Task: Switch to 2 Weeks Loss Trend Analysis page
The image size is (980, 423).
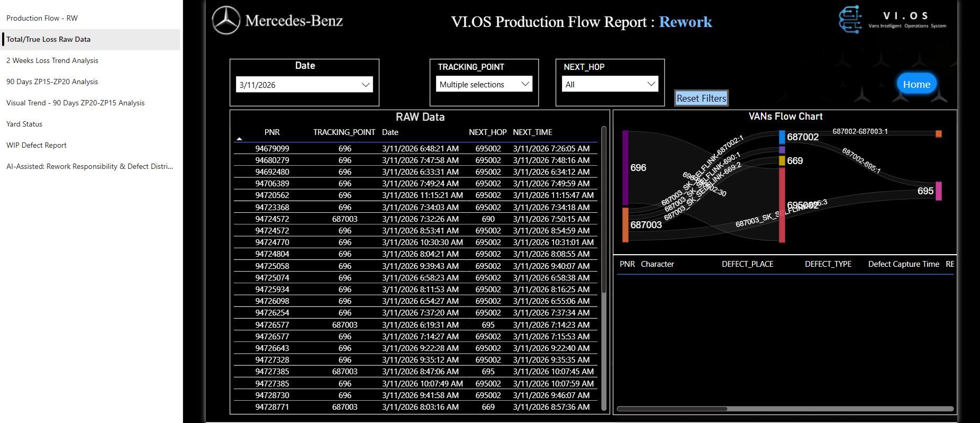Action: 52,60
